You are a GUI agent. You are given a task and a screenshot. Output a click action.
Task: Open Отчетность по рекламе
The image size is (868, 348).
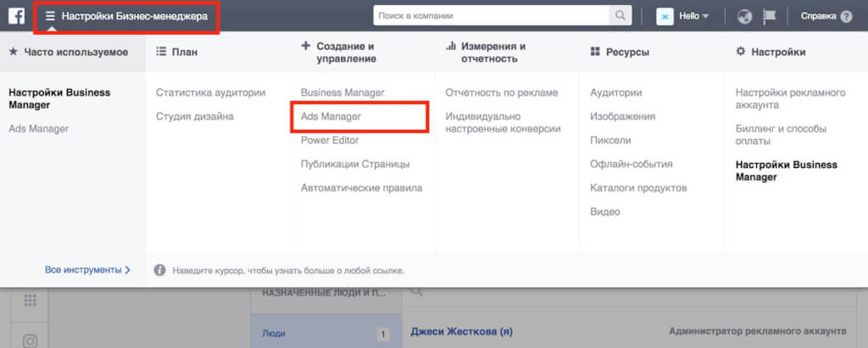click(x=502, y=93)
